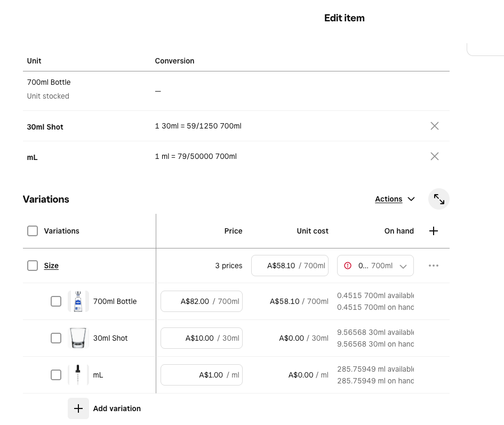The width and height of the screenshot is (504, 425).
Task: Click the mL variation name
Action: point(98,375)
